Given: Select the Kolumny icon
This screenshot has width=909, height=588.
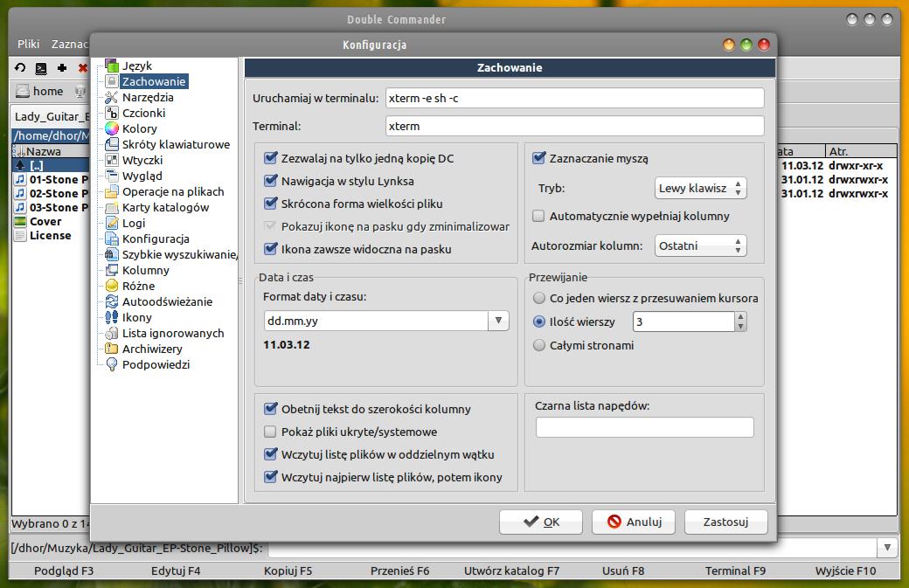Looking at the screenshot, I should 112,270.
